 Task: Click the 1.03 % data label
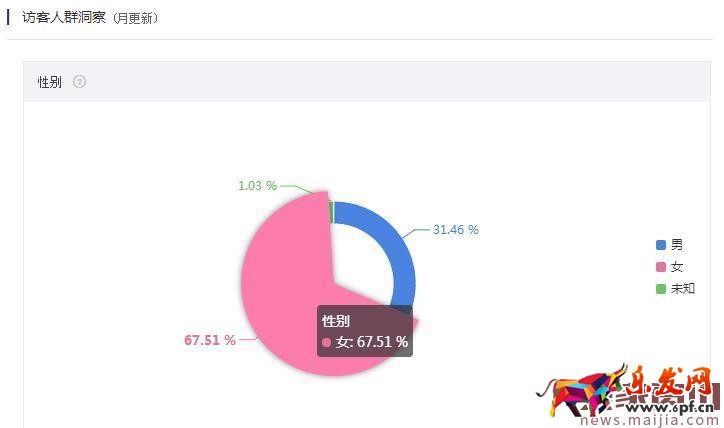click(257, 186)
